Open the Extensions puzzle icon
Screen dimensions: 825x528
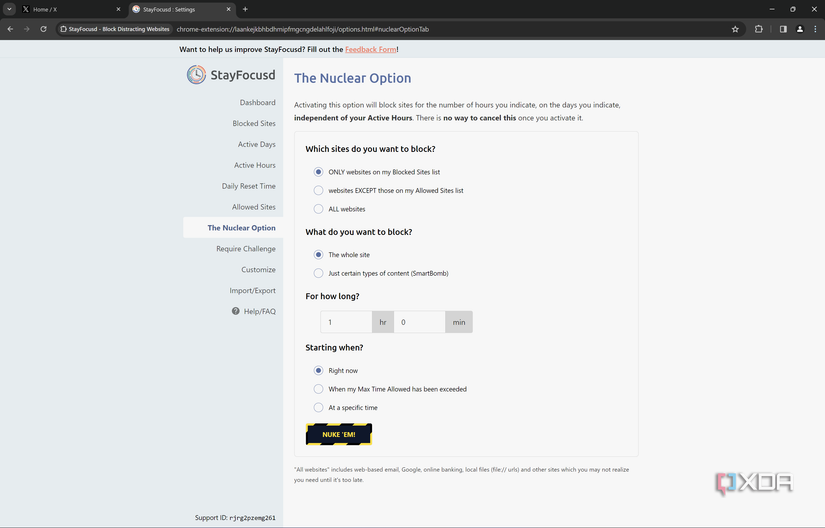tap(759, 29)
